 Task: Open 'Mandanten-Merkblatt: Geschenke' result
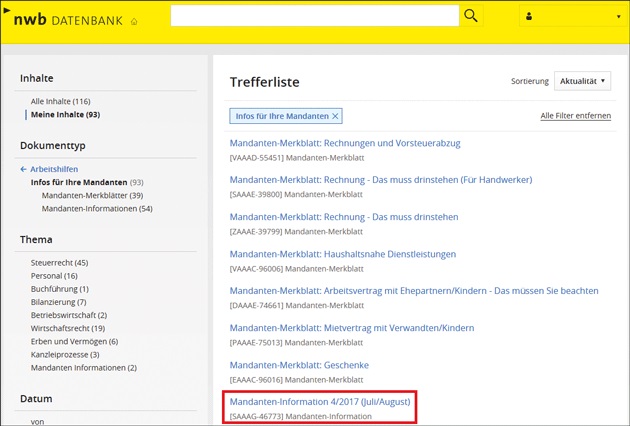[x=299, y=365]
